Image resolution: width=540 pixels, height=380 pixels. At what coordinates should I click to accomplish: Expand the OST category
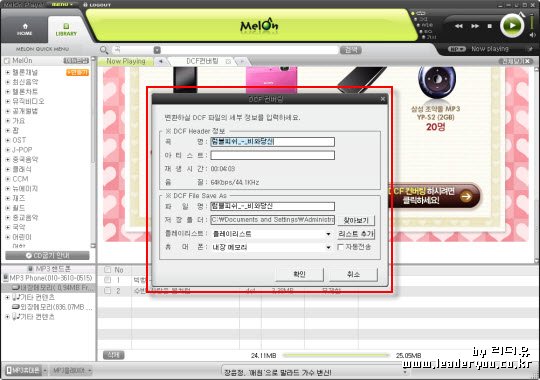click(8, 140)
